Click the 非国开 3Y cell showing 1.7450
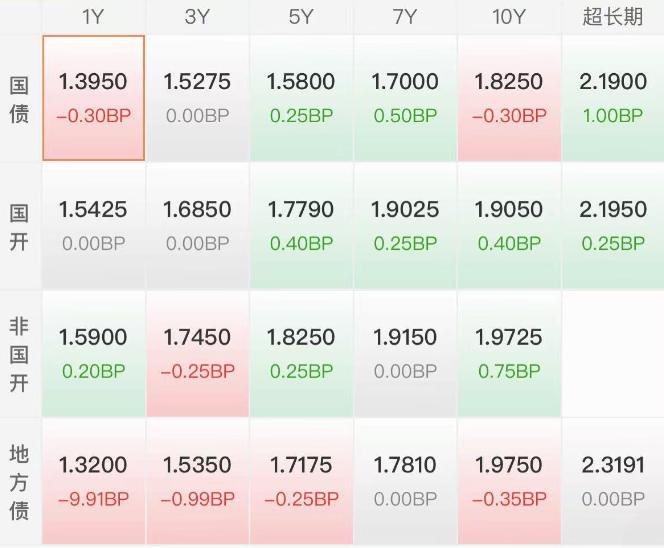 [x=197, y=353]
